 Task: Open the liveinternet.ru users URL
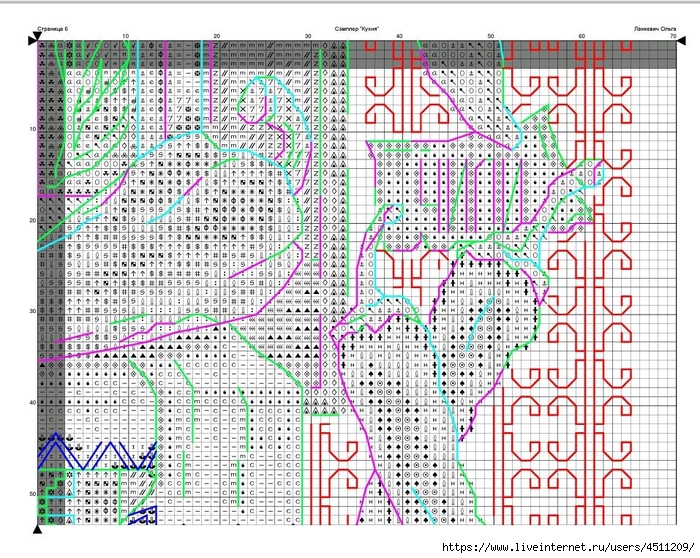[568, 547]
